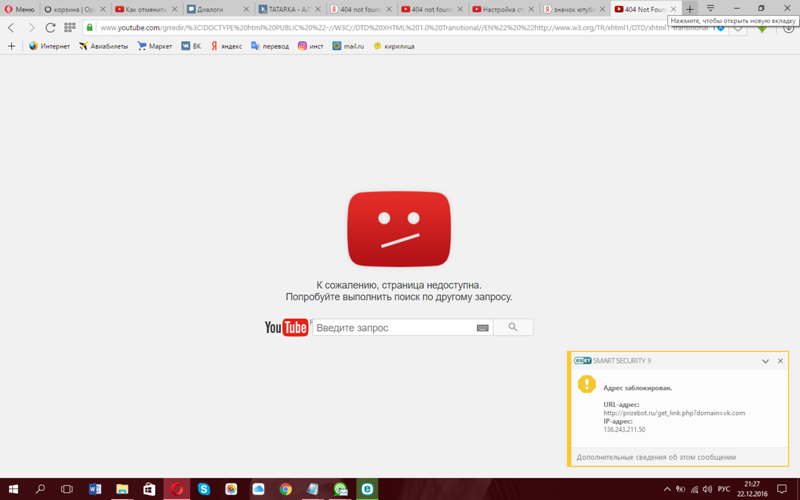
Task: Show hidden system tray icons
Action: click(667, 489)
